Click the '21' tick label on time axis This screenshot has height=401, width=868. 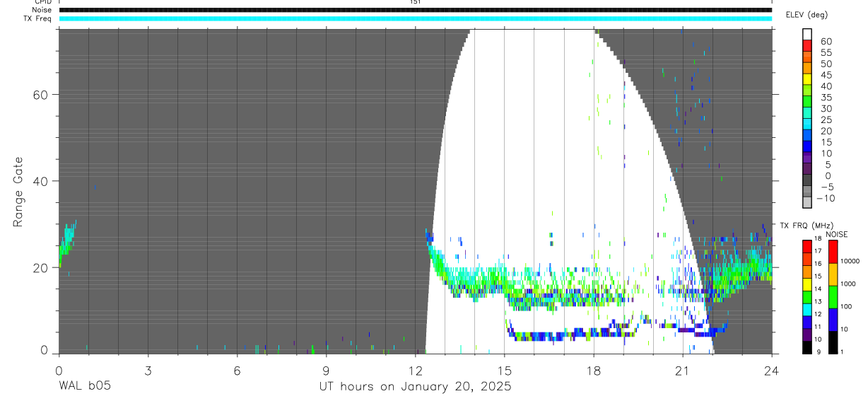coord(683,370)
